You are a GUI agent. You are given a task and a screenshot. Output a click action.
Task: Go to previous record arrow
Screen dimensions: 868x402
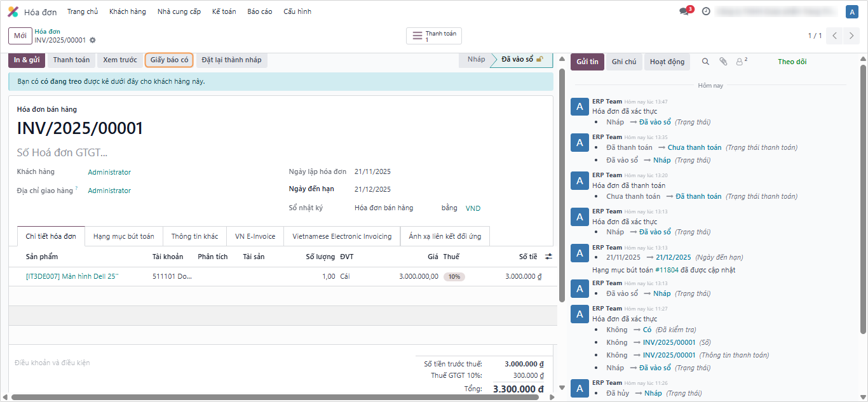click(x=835, y=36)
